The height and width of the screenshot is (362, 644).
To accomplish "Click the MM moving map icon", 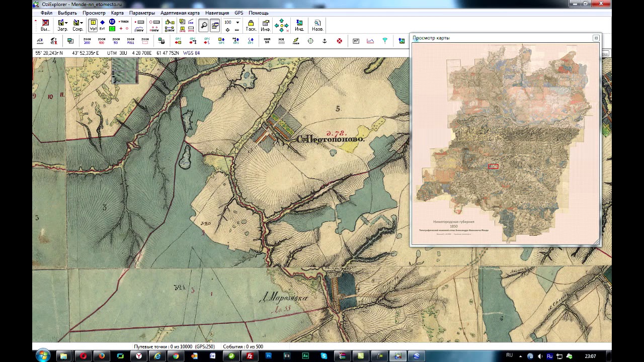I will point(281,41).
